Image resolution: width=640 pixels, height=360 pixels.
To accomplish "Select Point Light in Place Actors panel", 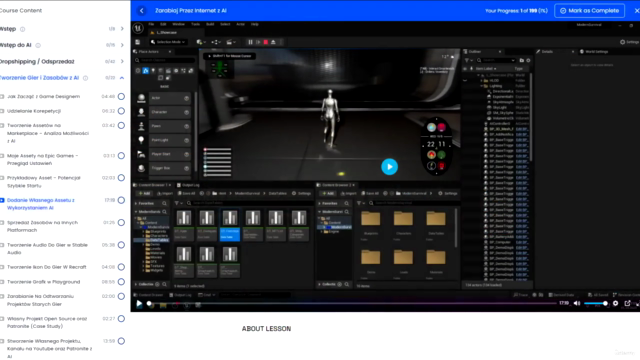I will [163, 140].
